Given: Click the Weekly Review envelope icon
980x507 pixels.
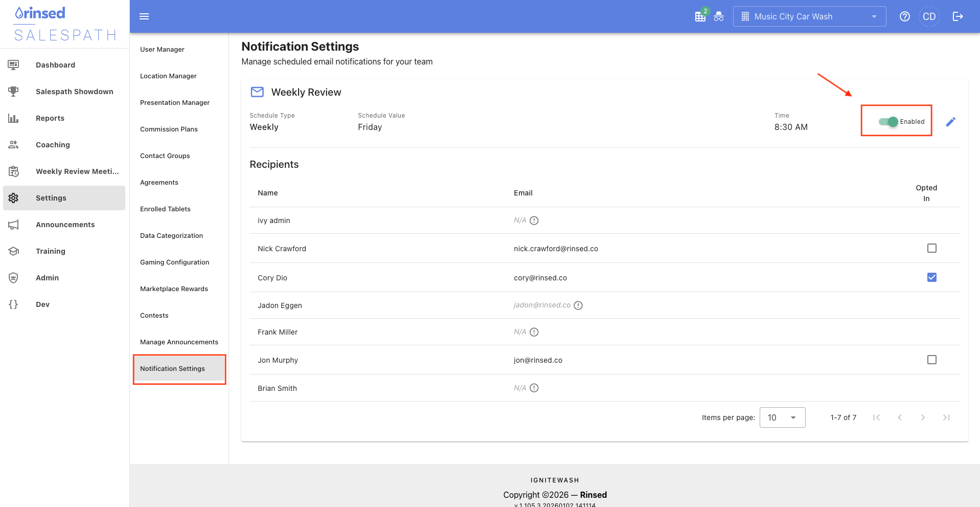Looking at the screenshot, I should pyautogui.click(x=257, y=92).
